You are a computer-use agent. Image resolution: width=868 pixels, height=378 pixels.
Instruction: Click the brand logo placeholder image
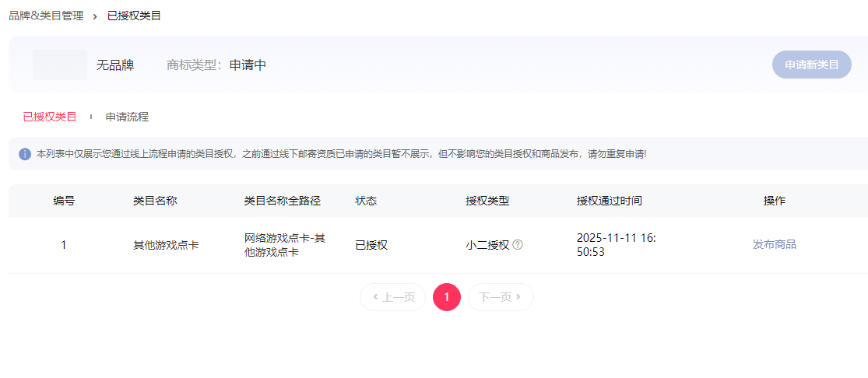[x=60, y=65]
